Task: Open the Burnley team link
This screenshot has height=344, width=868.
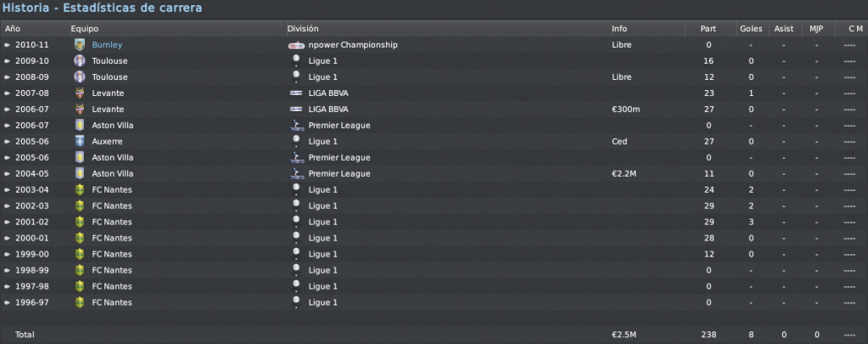Action: (107, 45)
